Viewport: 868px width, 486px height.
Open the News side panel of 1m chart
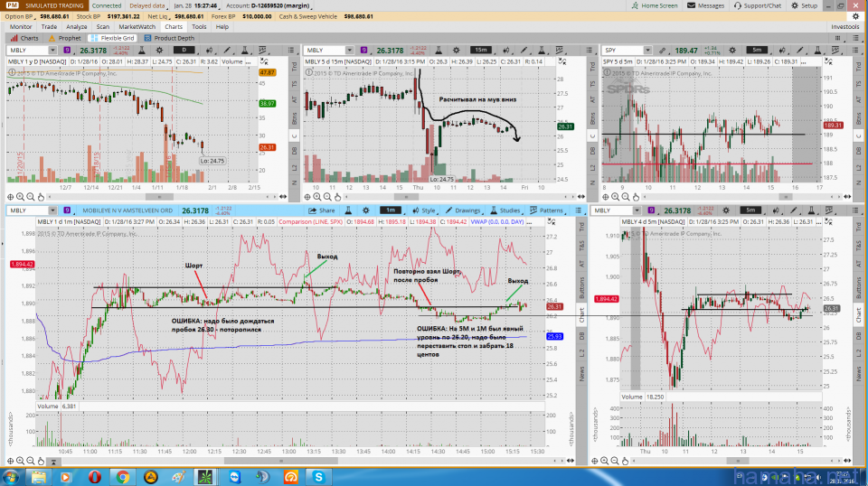click(581, 373)
